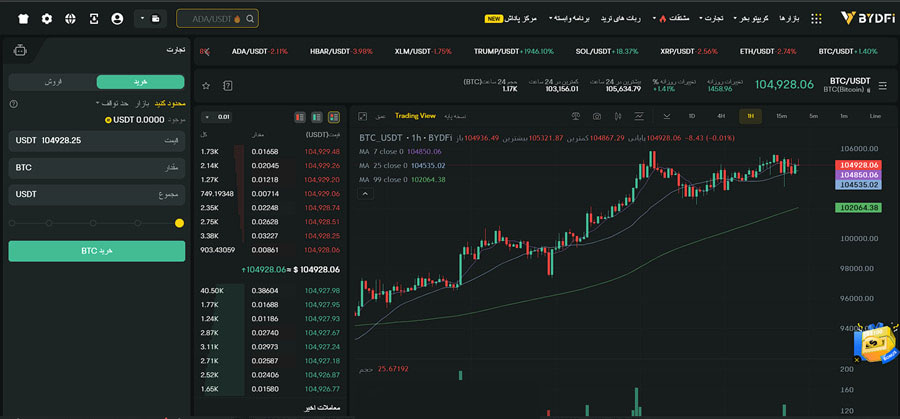
Task: Open the ربات های ترید menu item
Action: pyautogui.click(x=620, y=18)
